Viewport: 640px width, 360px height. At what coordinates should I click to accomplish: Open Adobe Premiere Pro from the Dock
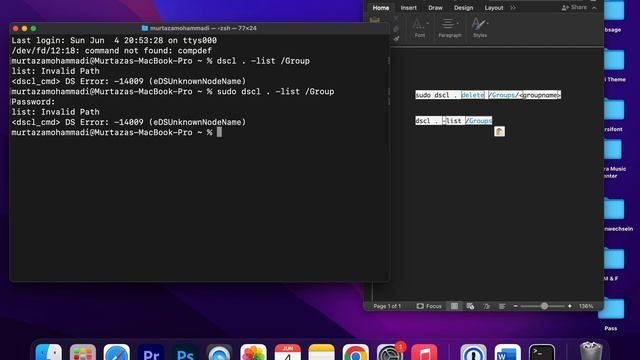[x=151, y=353]
